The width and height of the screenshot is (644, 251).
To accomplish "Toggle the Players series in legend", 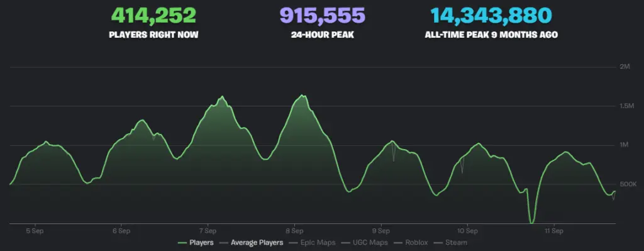I will [x=195, y=242].
